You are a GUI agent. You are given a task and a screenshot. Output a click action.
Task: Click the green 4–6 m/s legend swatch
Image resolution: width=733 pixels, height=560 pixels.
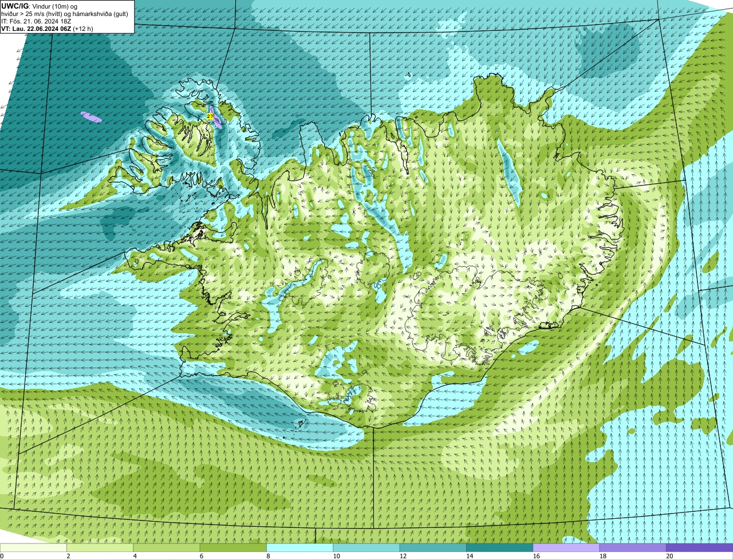click(x=167, y=547)
